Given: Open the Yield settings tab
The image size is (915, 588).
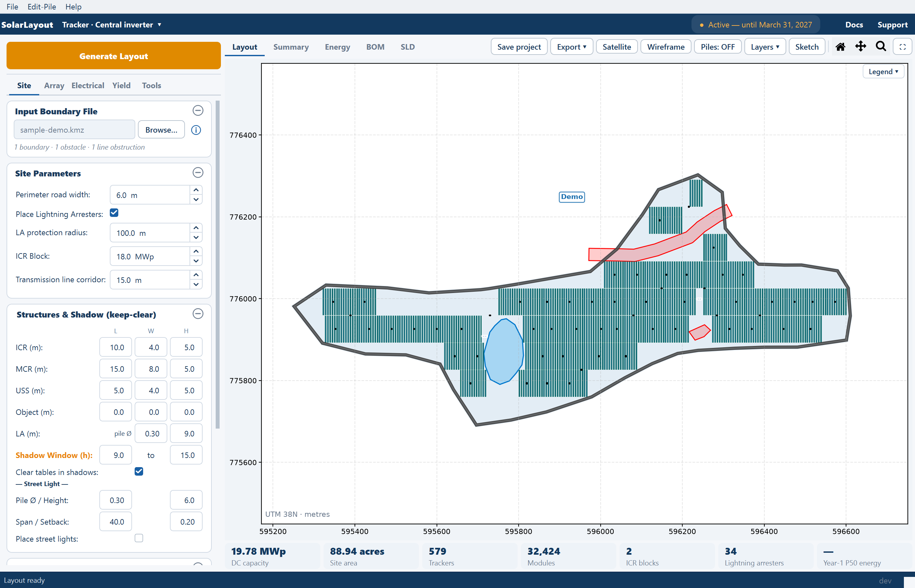Looking at the screenshot, I should pyautogui.click(x=122, y=86).
